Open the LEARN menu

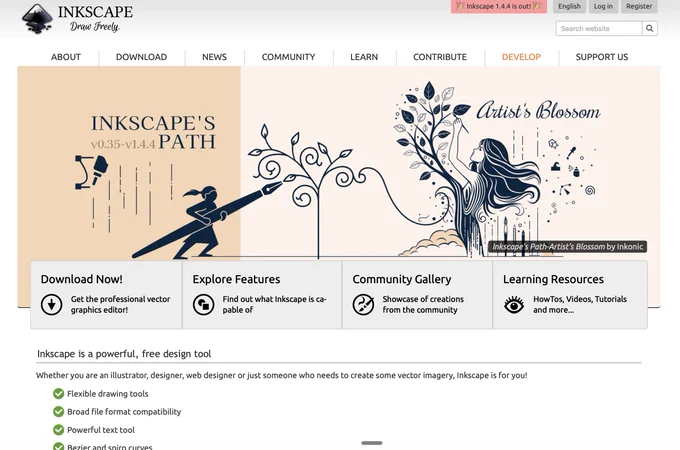364,57
